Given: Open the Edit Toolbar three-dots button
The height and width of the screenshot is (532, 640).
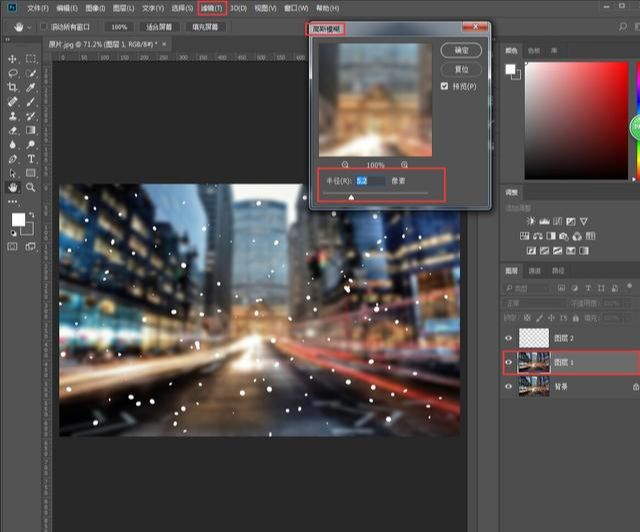Looking at the screenshot, I should pyautogui.click(x=12, y=201).
